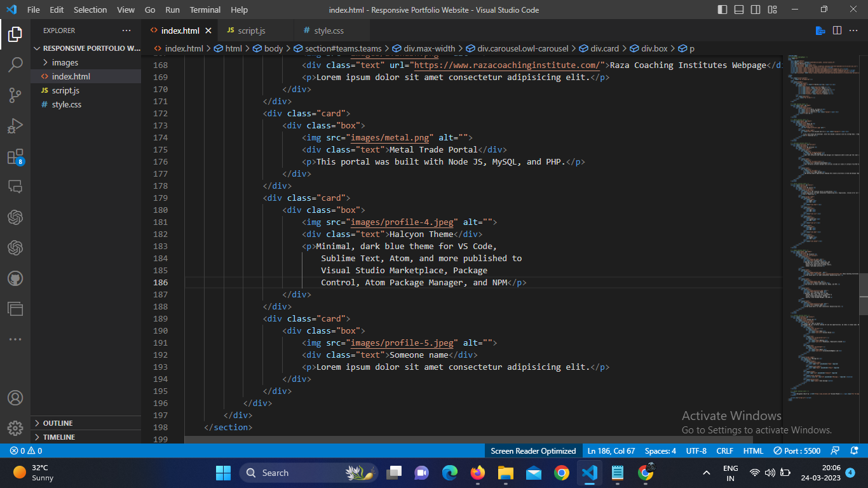
Task: Toggle the secondary side bar layout button
Action: pos(756,10)
